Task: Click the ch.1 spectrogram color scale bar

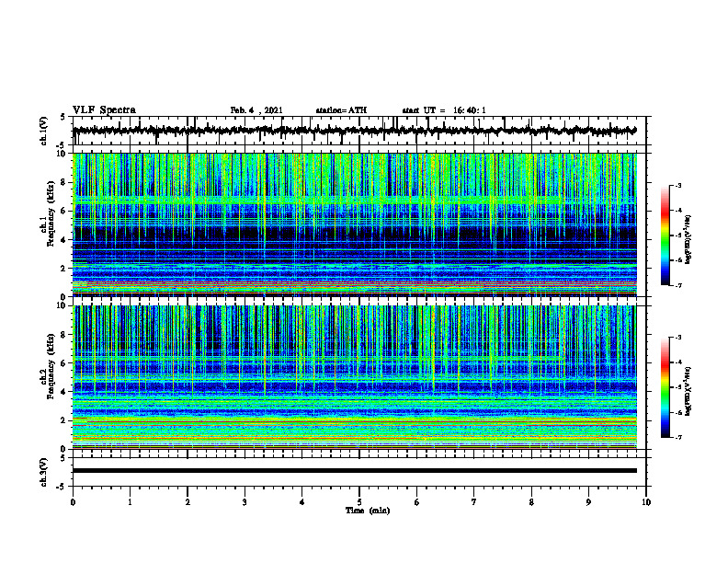Action: coord(665,236)
